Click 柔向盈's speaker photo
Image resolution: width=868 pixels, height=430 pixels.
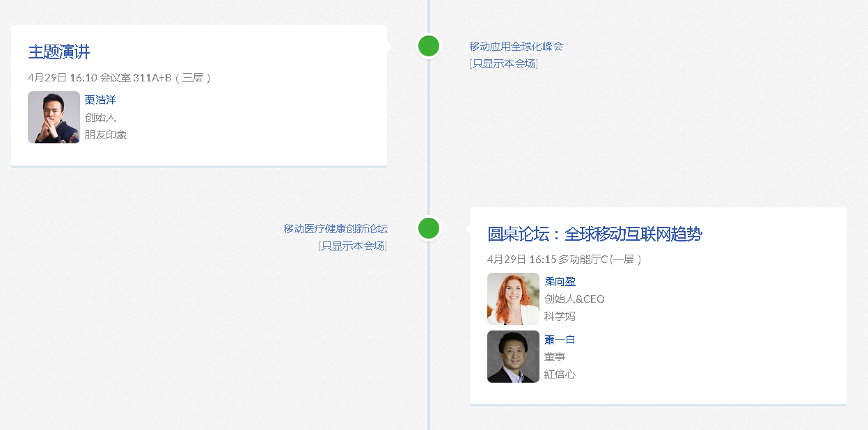pyautogui.click(x=513, y=298)
